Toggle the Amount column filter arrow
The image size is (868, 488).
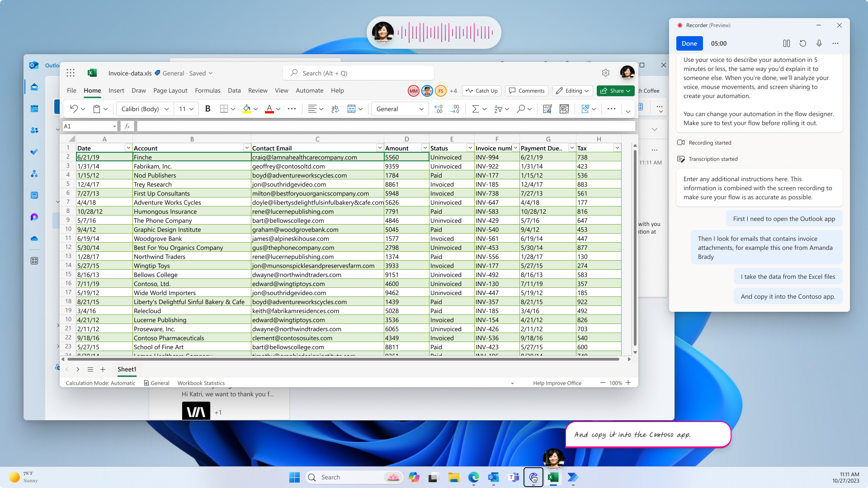pyautogui.click(x=424, y=148)
